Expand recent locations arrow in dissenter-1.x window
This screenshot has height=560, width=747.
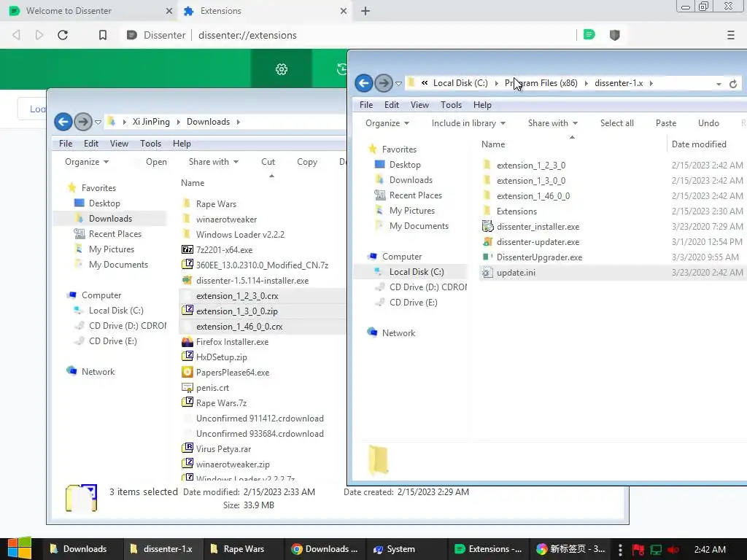(399, 83)
